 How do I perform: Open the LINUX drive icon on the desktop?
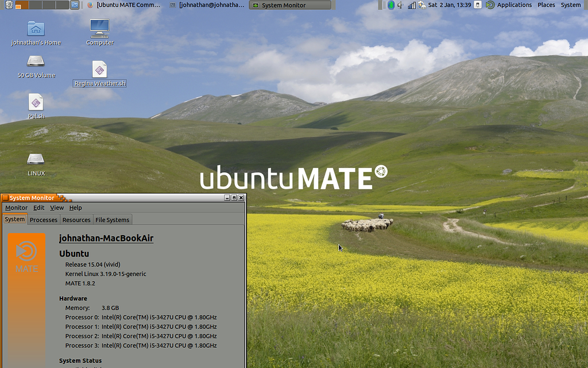pos(36,161)
